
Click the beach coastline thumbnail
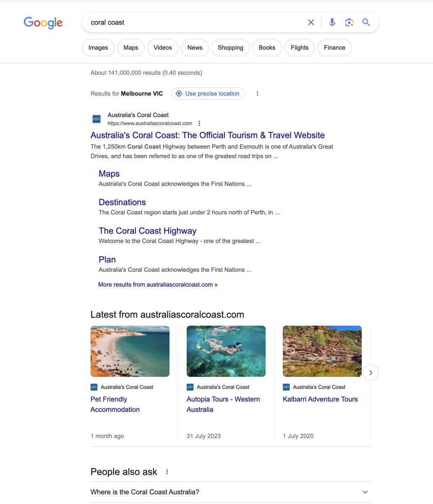(130, 351)
